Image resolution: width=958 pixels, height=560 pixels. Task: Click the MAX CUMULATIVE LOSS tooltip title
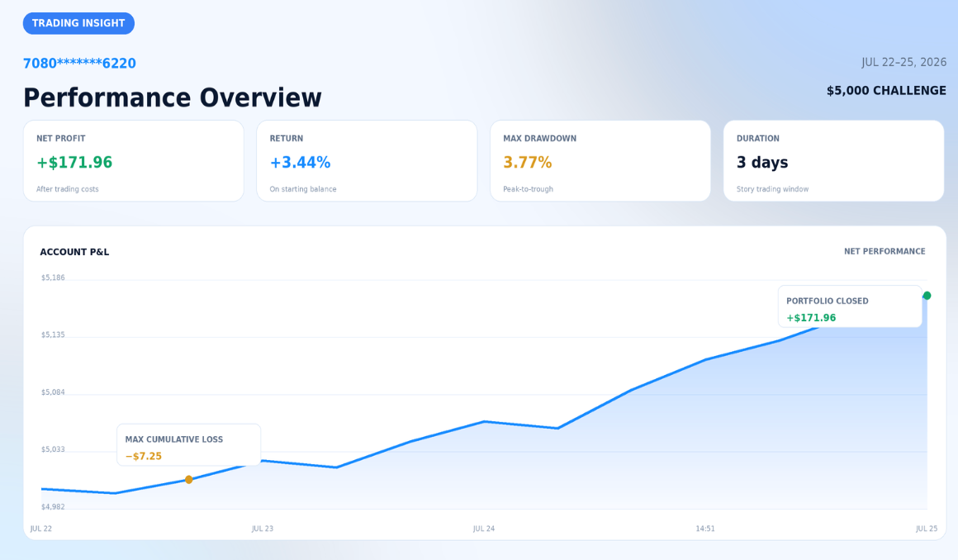pos(174,439)
